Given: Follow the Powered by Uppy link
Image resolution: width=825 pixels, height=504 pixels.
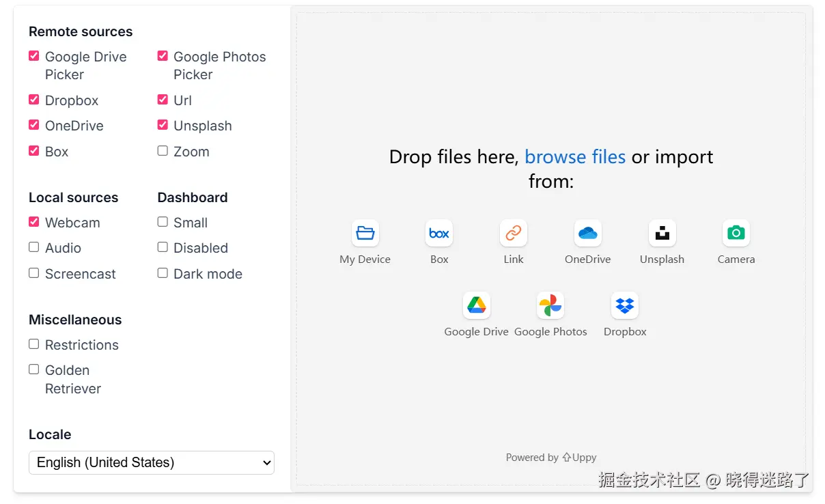Looking at the screenshot, I should pos(551,458).
